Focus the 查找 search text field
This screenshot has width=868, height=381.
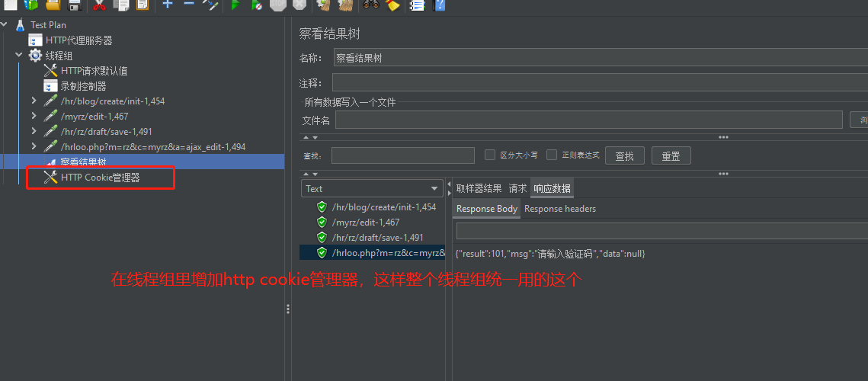(x=403, y=155)
